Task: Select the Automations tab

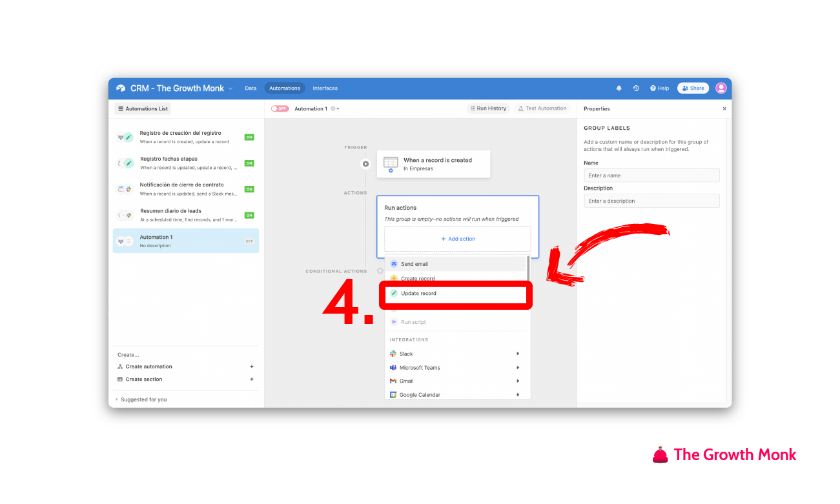Action: 285,88
